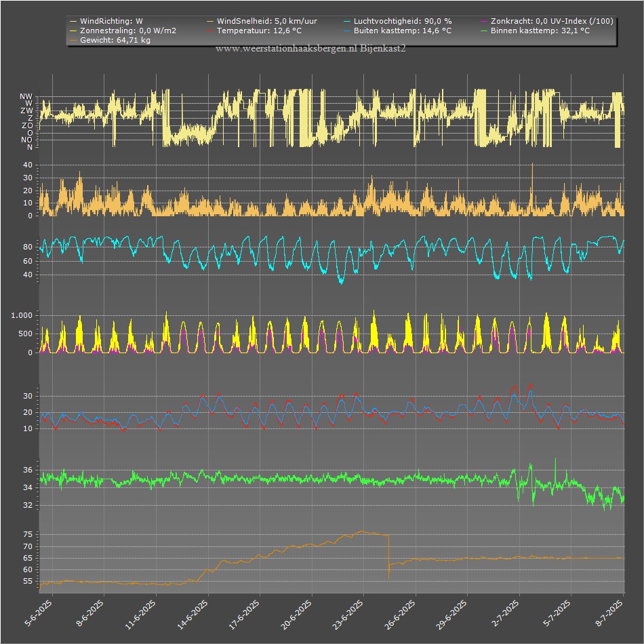Click the 14-6-2025 date label

coord(193,614)
